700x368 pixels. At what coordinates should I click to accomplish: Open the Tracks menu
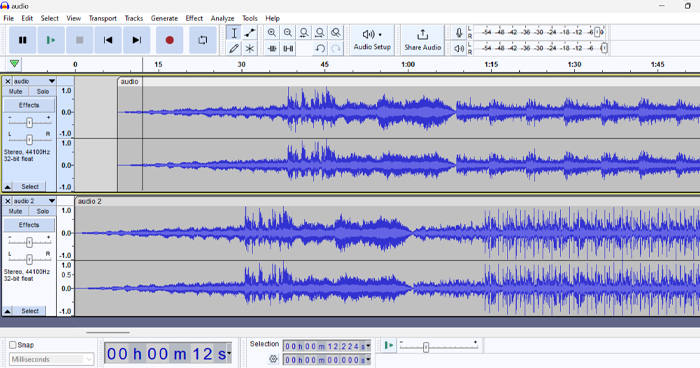point(133,18)
